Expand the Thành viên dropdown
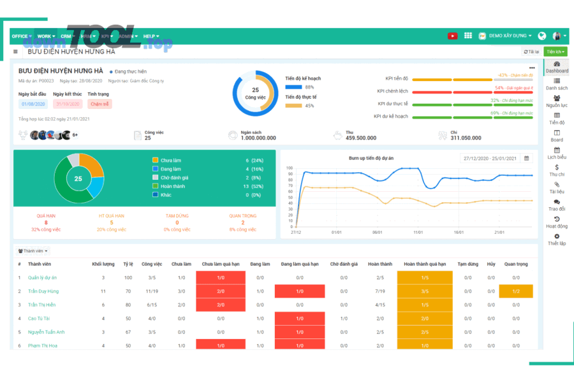The height and width of the screenshot is (392, 574). pyautogui.click(x=33, y=251)
